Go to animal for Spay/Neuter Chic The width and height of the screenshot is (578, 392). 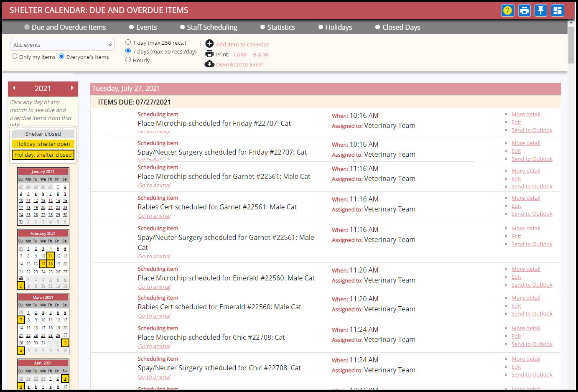pyautogui.click(x=154, y=377)
